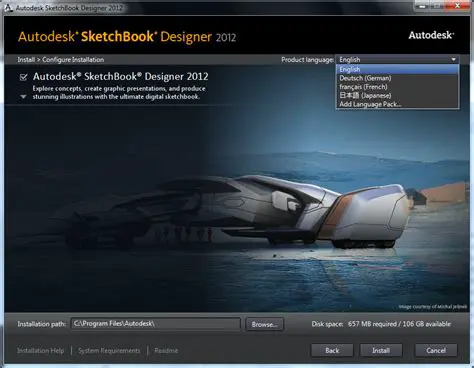
Task: Click inside the Installation path field
Action: 155,324
